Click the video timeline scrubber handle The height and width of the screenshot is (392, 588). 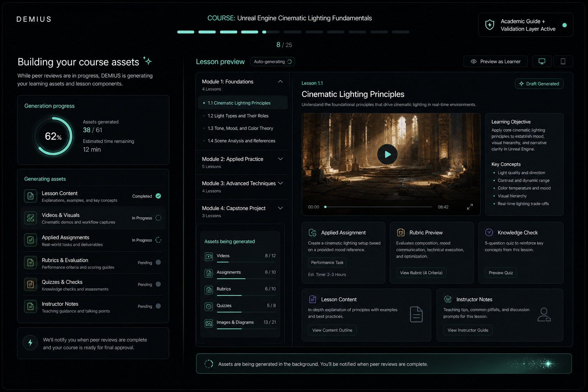[325, 207]
